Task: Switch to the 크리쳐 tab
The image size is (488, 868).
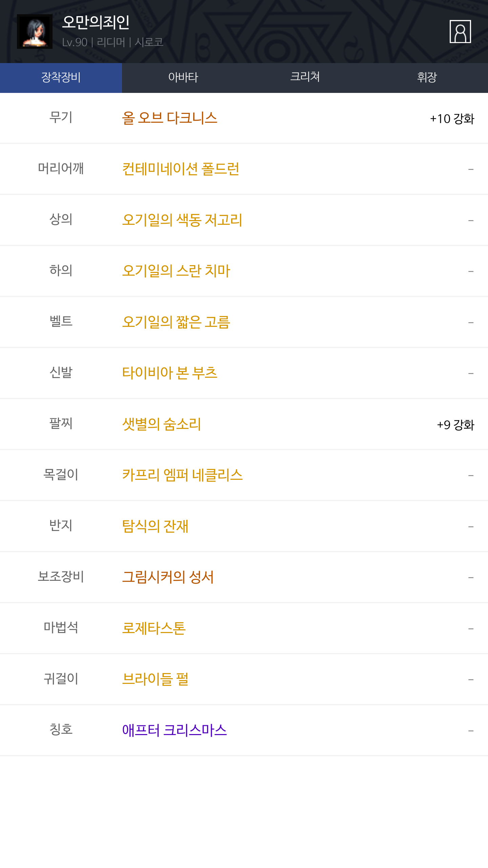Action: coord(305,78)
